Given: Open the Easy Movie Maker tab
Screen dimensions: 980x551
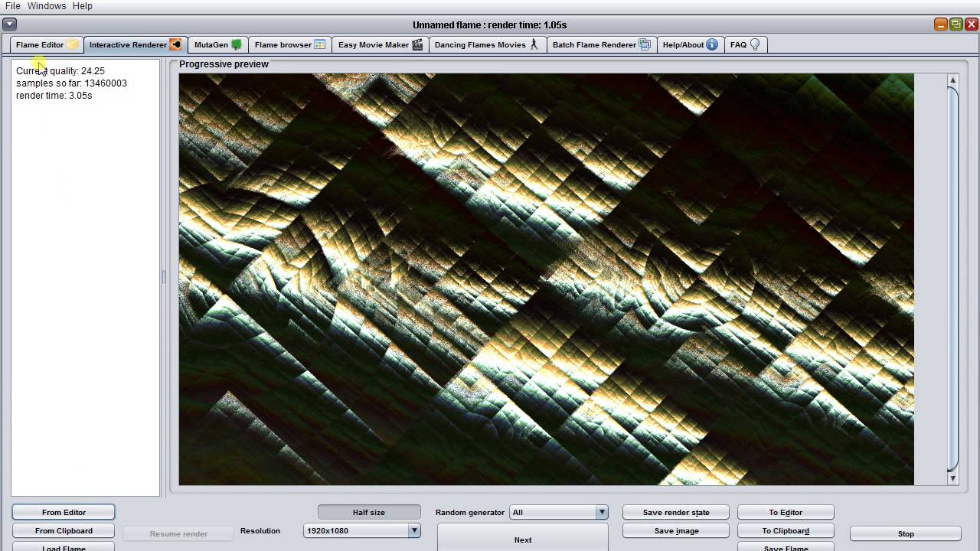Looking at the screenshot, I should click(x=381, y=44).
